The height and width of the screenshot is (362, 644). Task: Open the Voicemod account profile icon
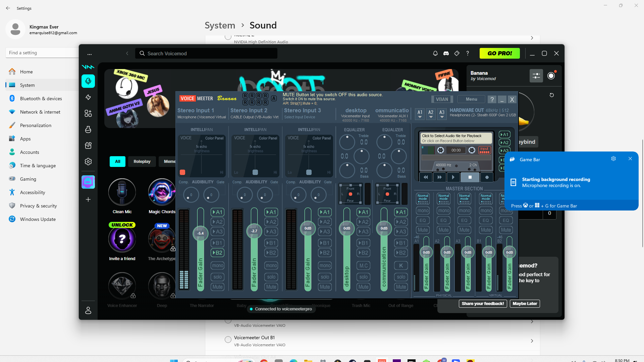[x=88, y=310]
